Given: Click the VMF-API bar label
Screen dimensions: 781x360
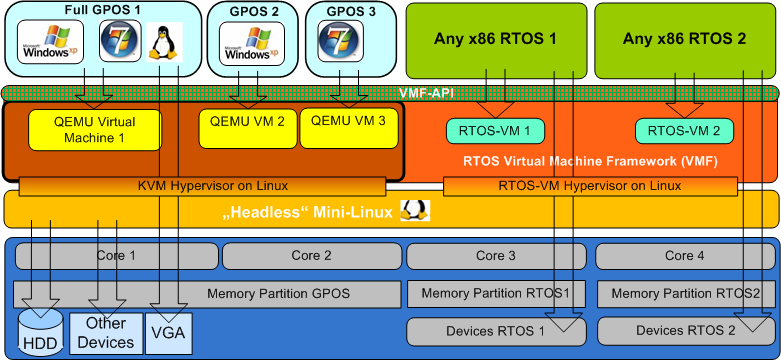Looking at the screenshot, I should (x=425, y=93).
